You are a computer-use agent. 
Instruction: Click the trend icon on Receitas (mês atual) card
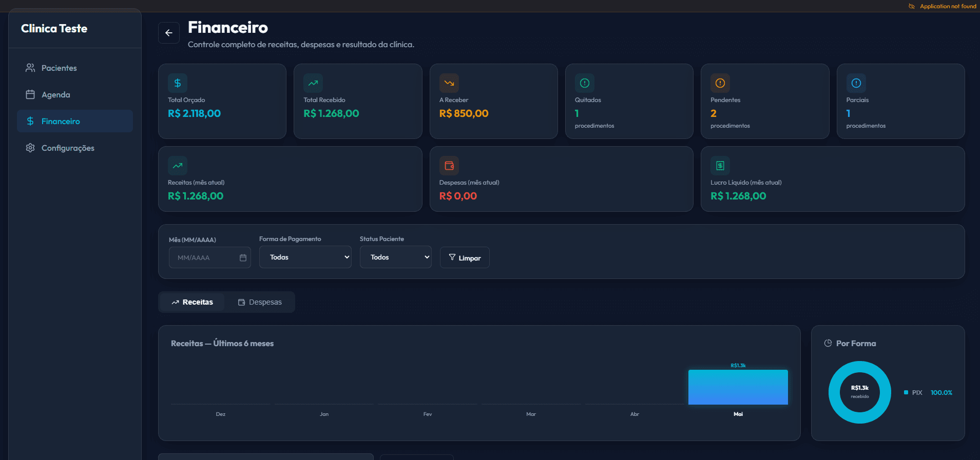(178, 166)
